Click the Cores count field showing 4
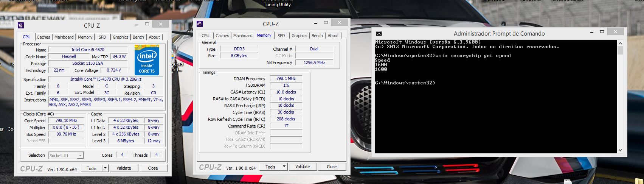 122,155
